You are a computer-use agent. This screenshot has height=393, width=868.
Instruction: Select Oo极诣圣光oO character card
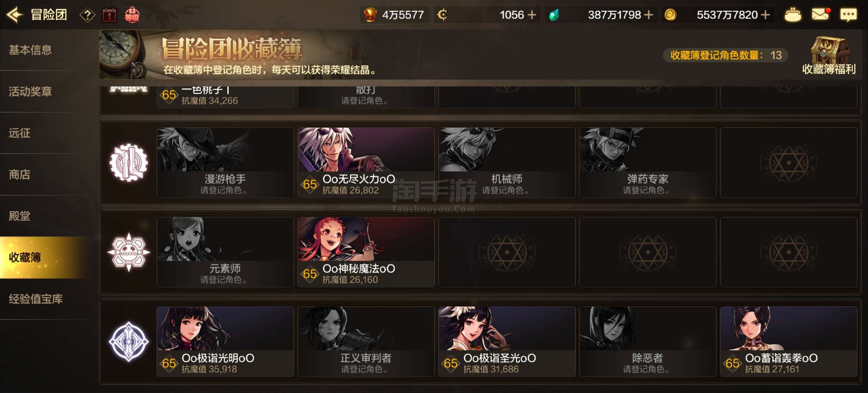[x=507, y=342]
